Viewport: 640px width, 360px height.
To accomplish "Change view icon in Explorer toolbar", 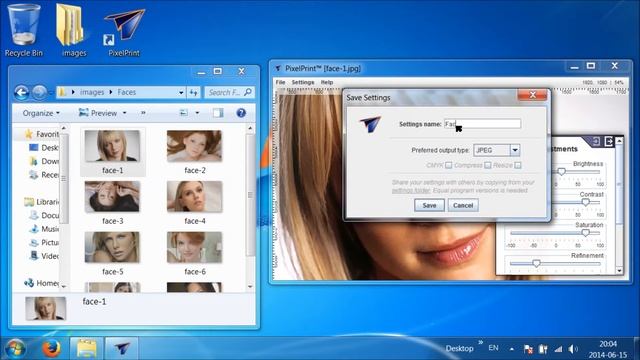I will click(x=184, y=113).
